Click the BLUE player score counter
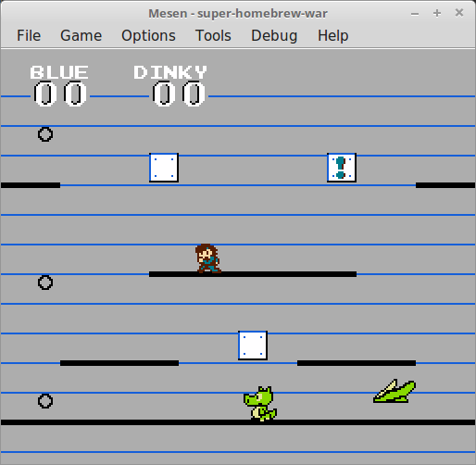476x465 pixels. [x=60, y=94]
